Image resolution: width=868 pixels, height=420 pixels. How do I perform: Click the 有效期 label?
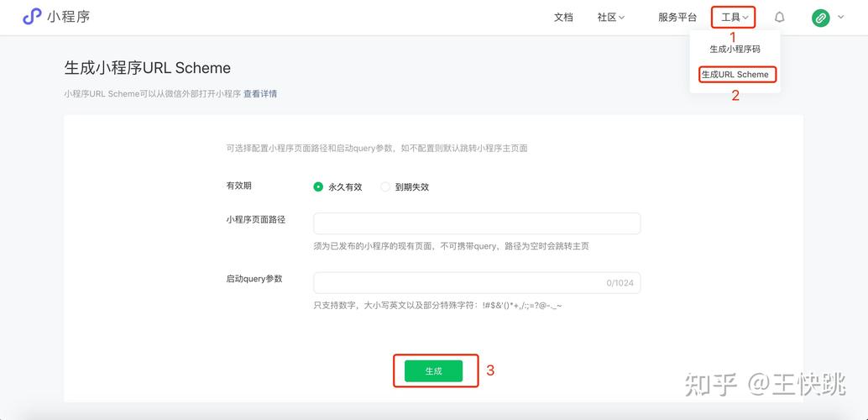pos(238,186)
